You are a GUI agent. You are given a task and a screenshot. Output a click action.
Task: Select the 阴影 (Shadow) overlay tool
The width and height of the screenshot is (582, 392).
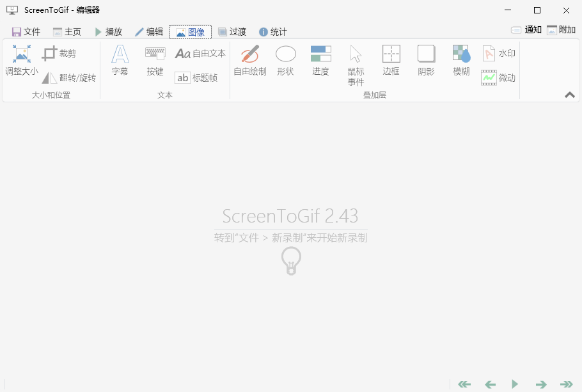coord(425,62)
